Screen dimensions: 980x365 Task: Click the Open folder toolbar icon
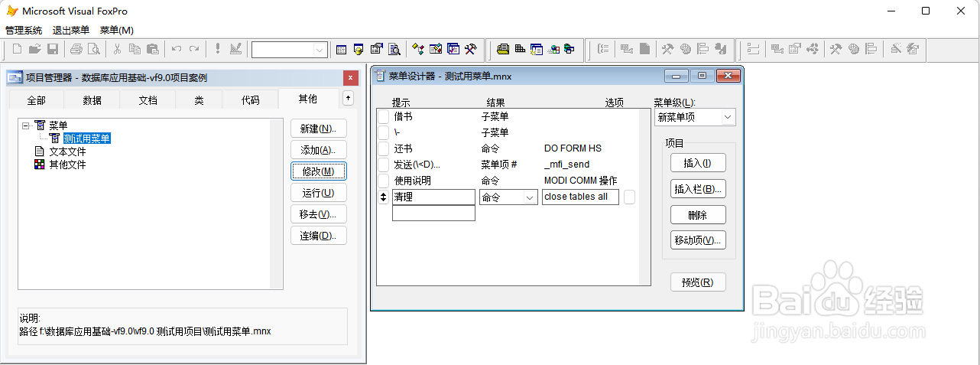point(34,49)
